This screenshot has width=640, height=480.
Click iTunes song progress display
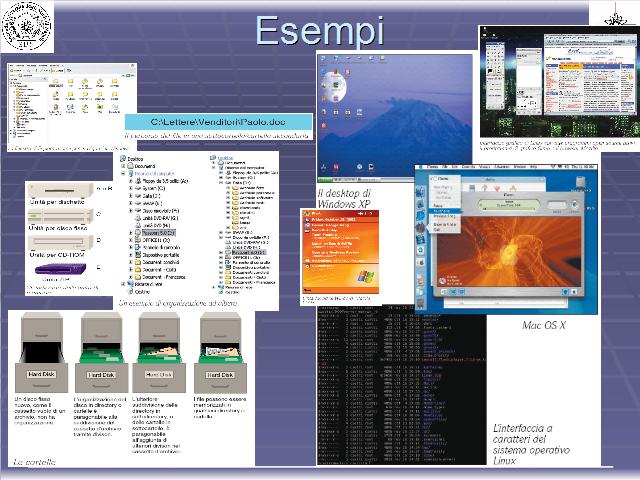[509, 204]
